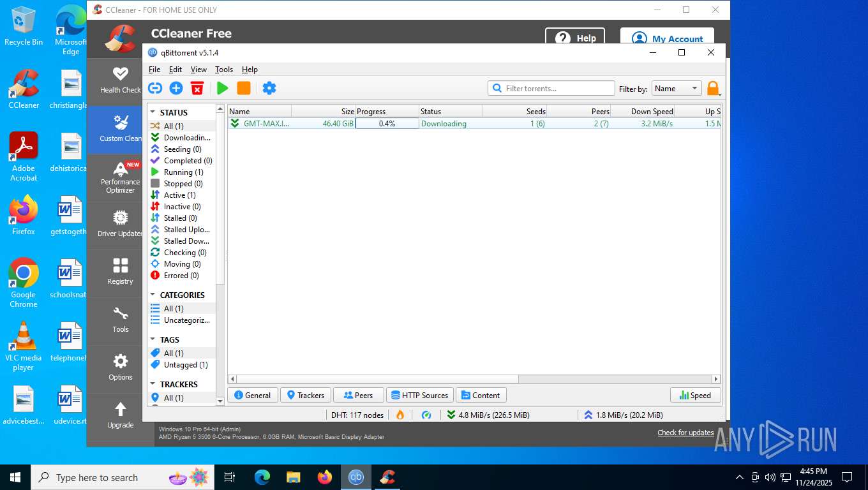Select Untagged (1) tag filter
868x490 pixels.
click(181, 365)
